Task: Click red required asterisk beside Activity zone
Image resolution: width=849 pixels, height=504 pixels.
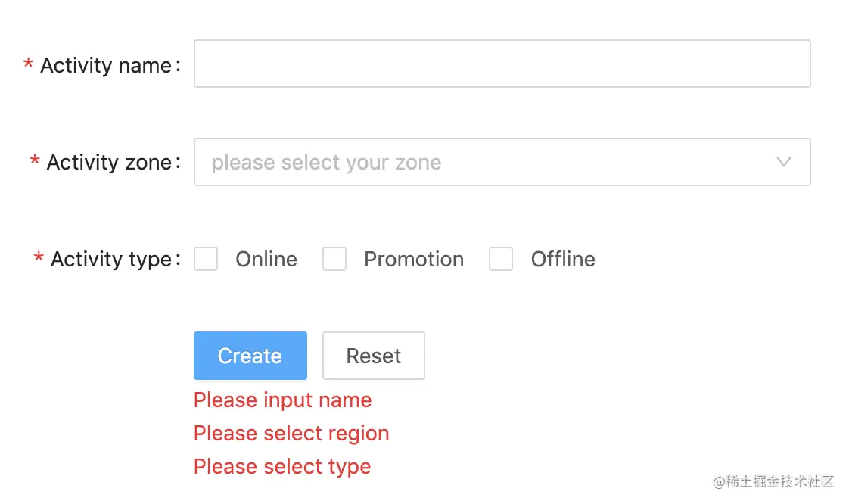Action: (x=35, y=160)
